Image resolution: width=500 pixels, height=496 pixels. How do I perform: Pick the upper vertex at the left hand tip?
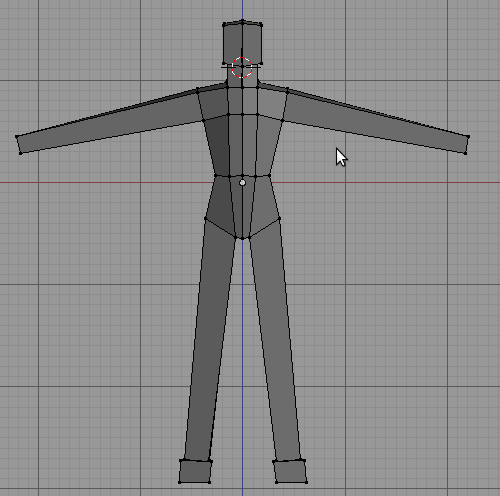click(17, 137)
